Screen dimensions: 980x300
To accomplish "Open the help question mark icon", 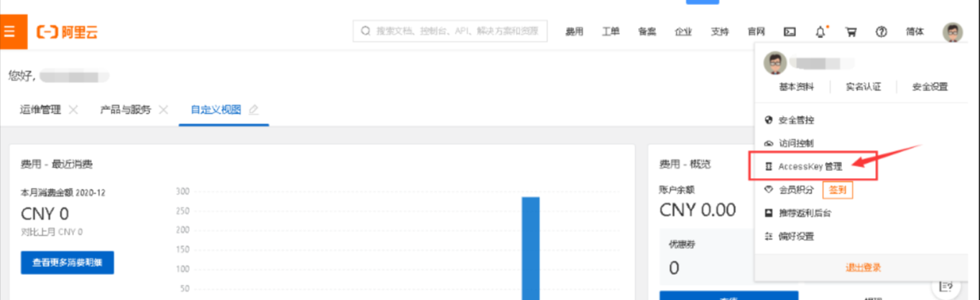I will [882, 32].
